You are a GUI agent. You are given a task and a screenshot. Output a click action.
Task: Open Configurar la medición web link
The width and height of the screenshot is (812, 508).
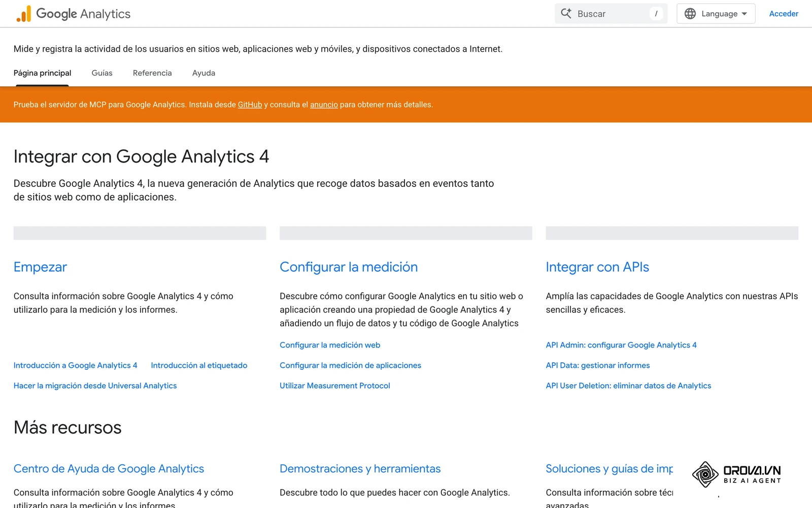coord(330,345)
